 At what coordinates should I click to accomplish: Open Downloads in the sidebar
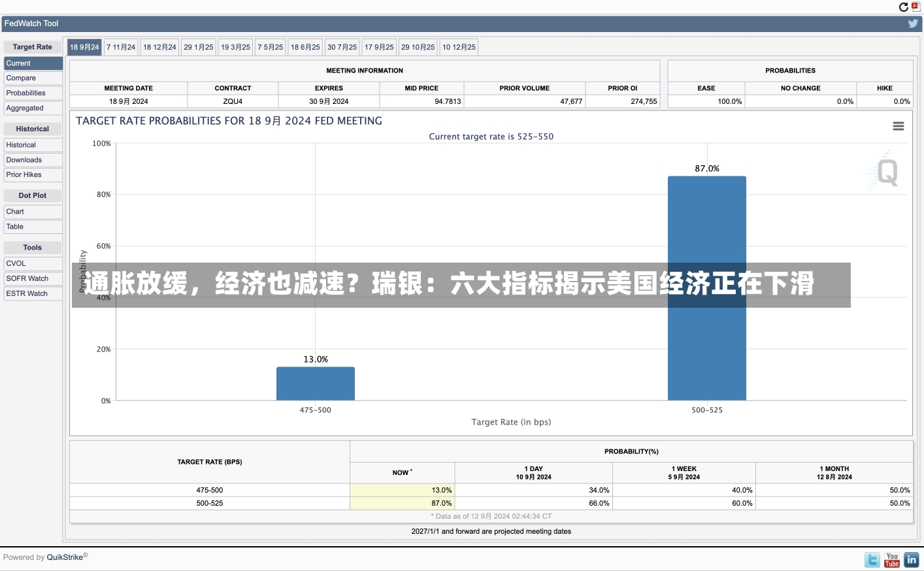(x=33, y=160)
